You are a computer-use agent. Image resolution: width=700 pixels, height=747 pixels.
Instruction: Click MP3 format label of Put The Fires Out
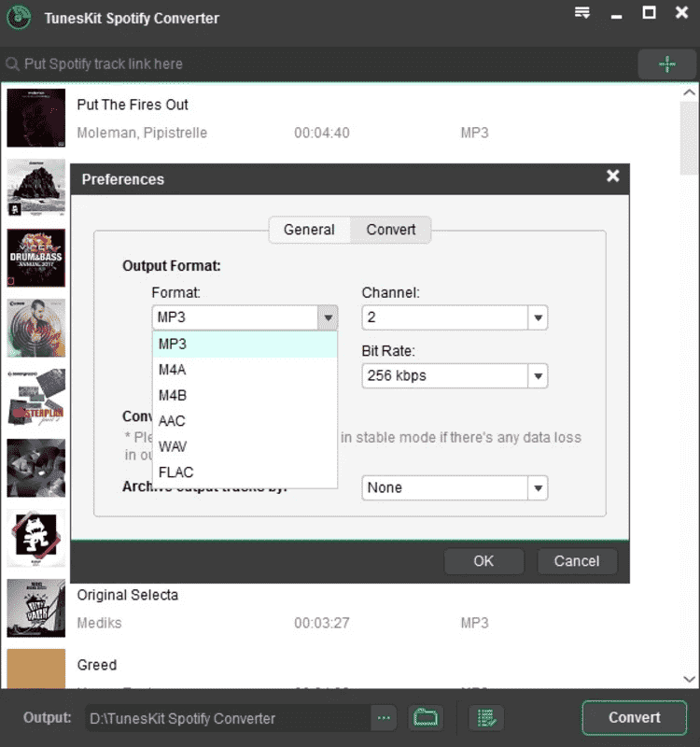[475, 133]
